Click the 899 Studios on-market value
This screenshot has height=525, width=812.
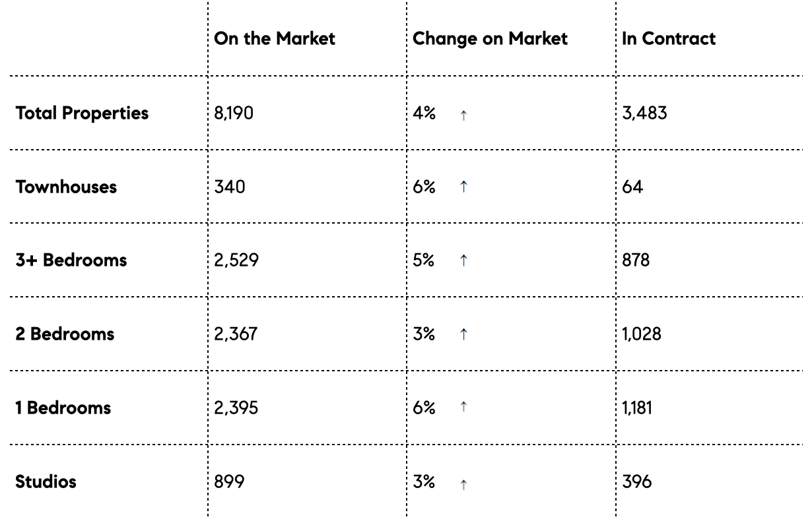click(229, 481)
